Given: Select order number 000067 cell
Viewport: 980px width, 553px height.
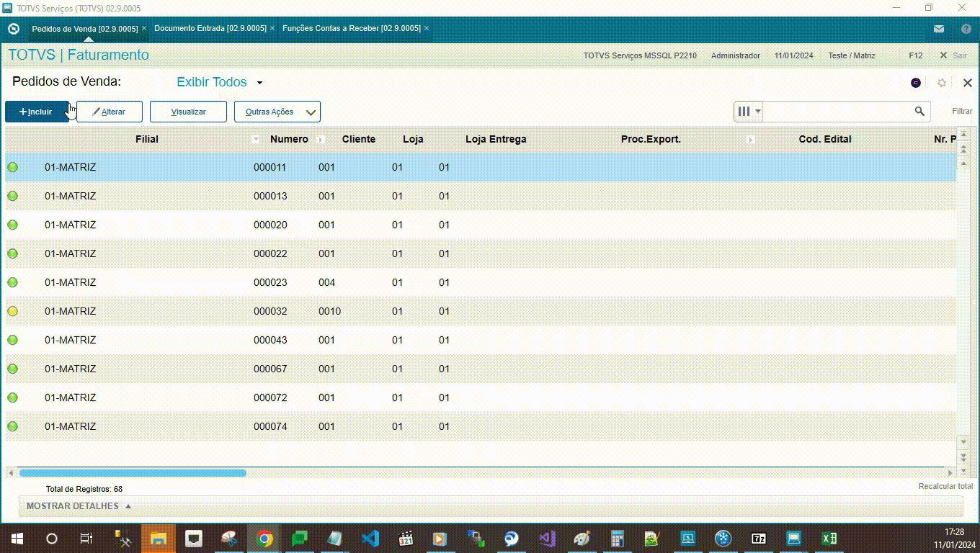Looking at the screenshot, I should (x=270, y=369).
